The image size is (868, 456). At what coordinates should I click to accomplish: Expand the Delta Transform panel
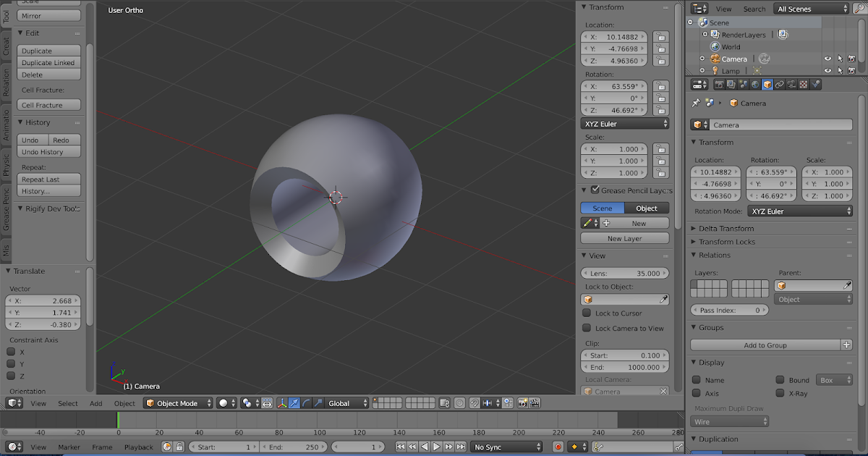726,229
